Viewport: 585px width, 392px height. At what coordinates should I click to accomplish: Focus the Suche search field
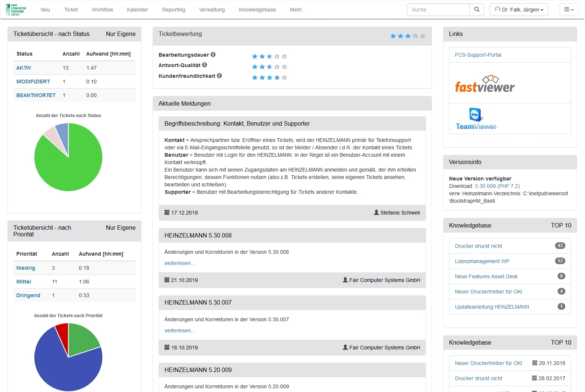pyautogui.click(x=438, y=10)
